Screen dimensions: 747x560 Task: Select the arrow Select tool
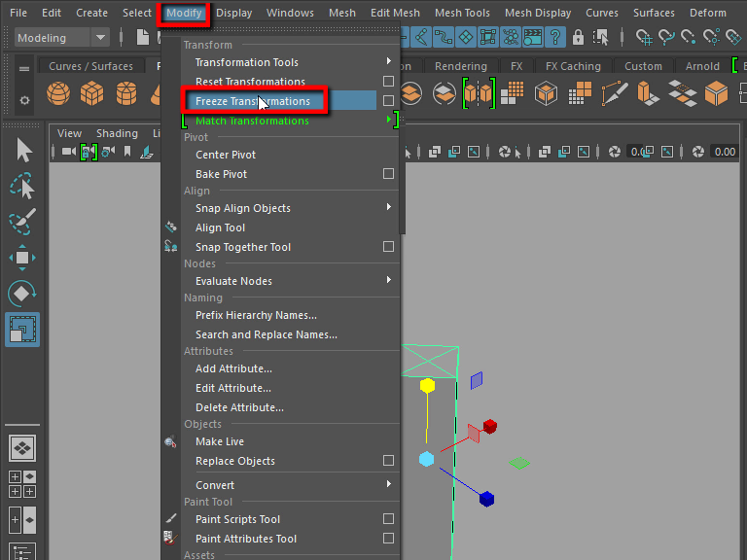coord(23,150)
